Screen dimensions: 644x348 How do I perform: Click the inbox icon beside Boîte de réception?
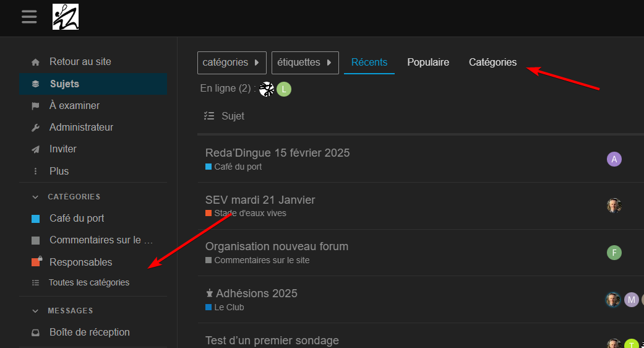click(x=35, y=333)
